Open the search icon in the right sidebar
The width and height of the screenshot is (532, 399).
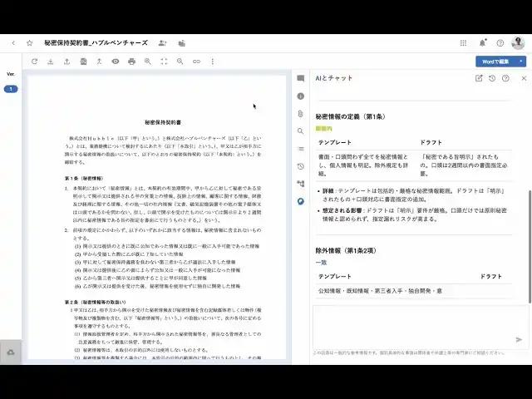pyautogui.click(x=301, y=131)
